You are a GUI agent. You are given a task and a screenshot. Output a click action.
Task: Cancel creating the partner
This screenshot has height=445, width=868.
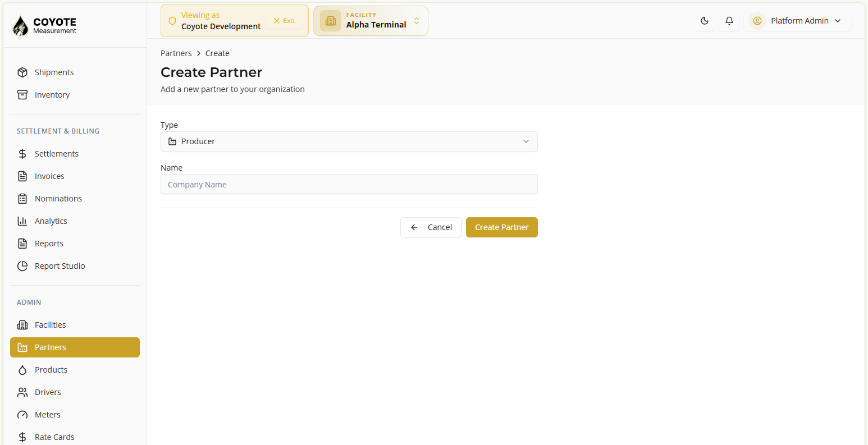coord(431,227)
